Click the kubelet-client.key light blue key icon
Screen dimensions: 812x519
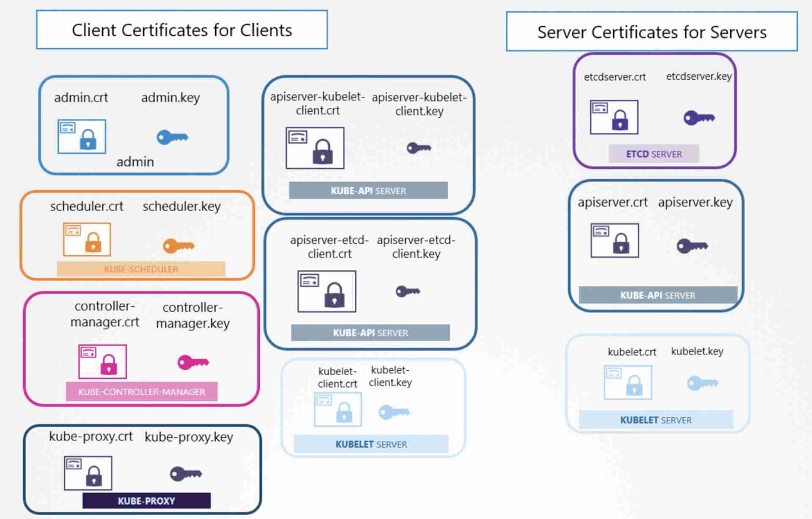pyautogui.click(x=394, y=412)
